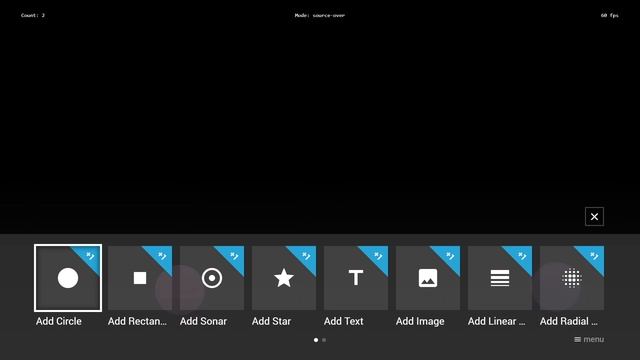
Task: Choose the Add Rectangle square icon
Action: (x=140, y=278)
